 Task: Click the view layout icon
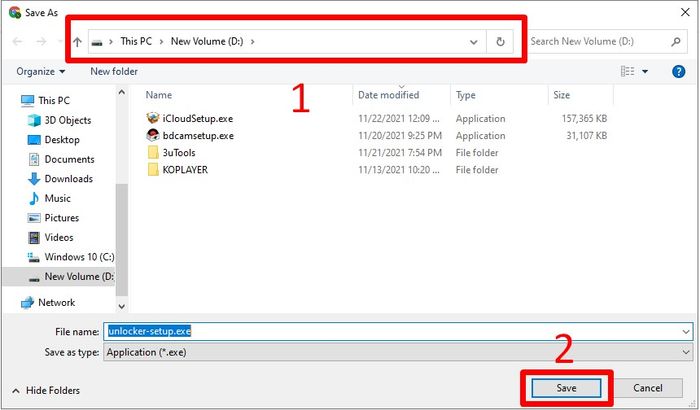pos(627,71)
